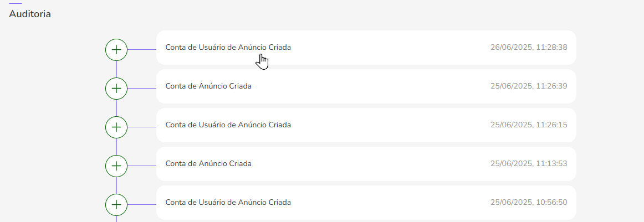Click the vertical timeline segment between the top two plus icons
The height and width of the screenshot is (222, 644).
click(x=116, y=69)
